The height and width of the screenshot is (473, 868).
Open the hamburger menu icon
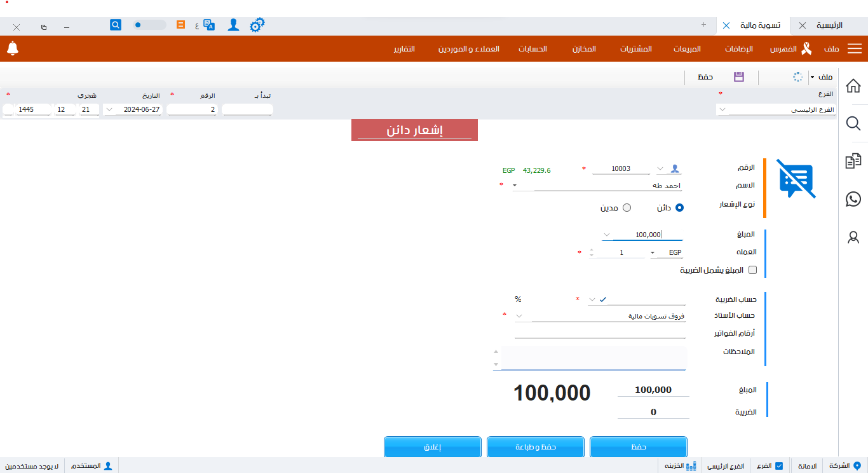[855, 49]
